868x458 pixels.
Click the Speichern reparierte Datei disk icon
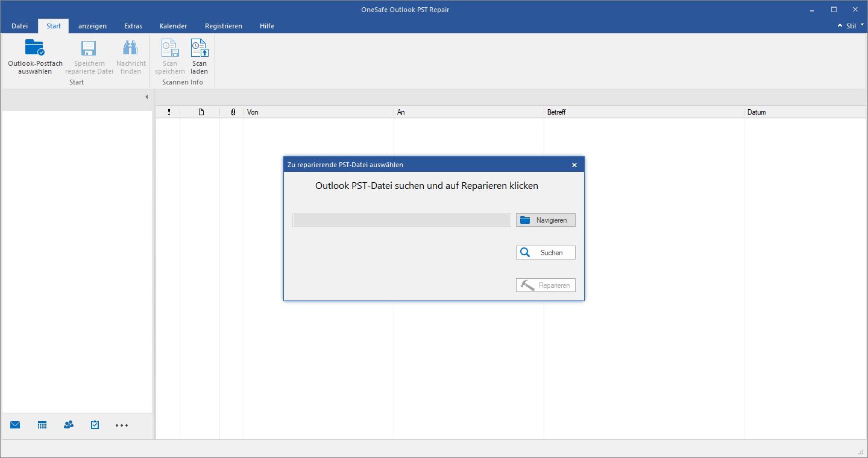89,48
